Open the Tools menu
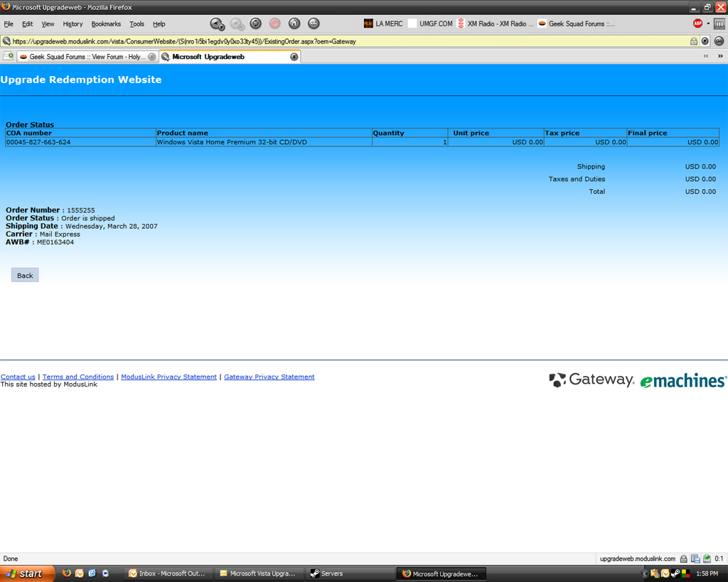This screenshot has width=728, height=582. [x=137, y=24]
